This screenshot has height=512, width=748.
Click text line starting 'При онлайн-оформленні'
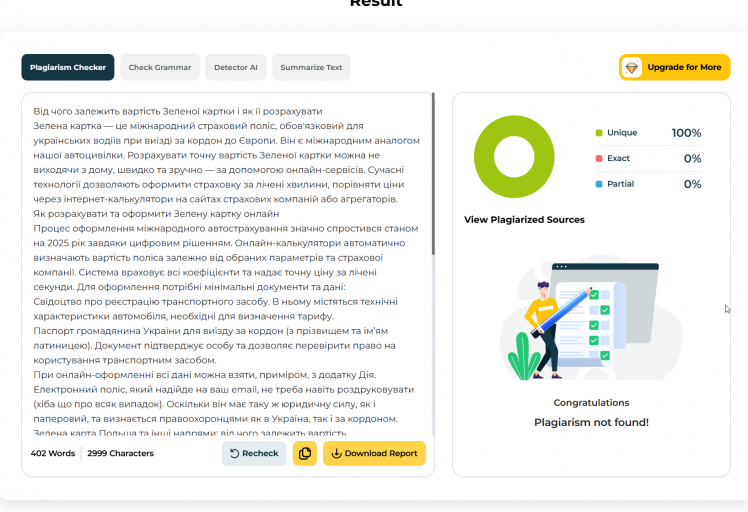tap(205, 375)
